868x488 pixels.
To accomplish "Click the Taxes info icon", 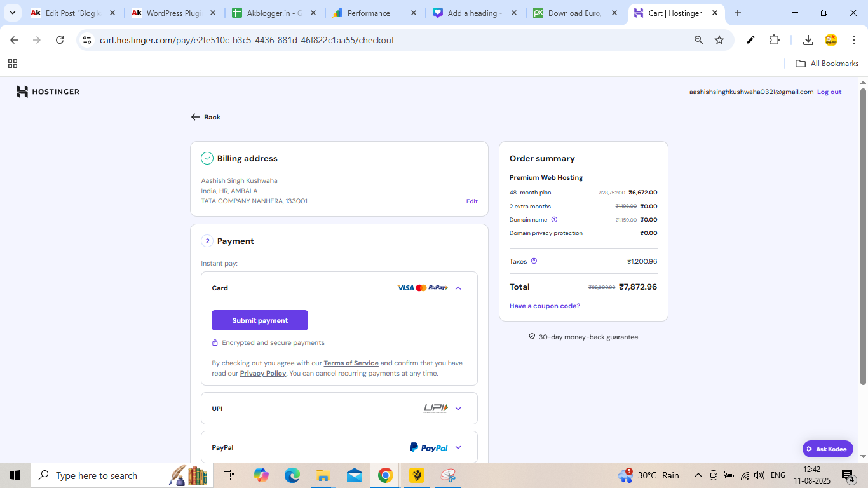I will pyautogui.click(x=534, y=261).
